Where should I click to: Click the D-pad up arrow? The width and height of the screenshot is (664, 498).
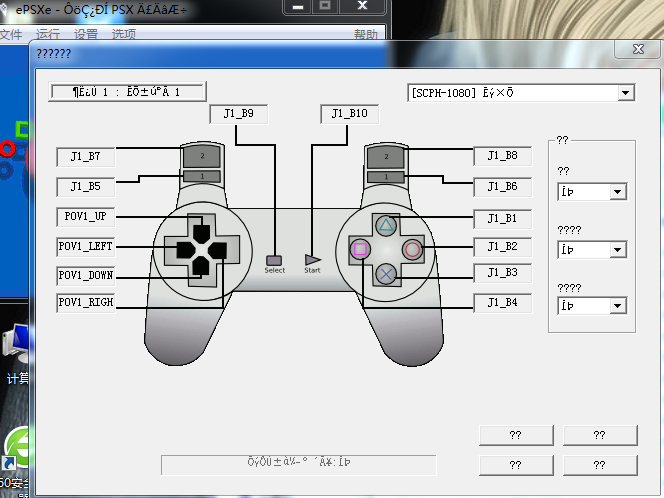[202, 233]
